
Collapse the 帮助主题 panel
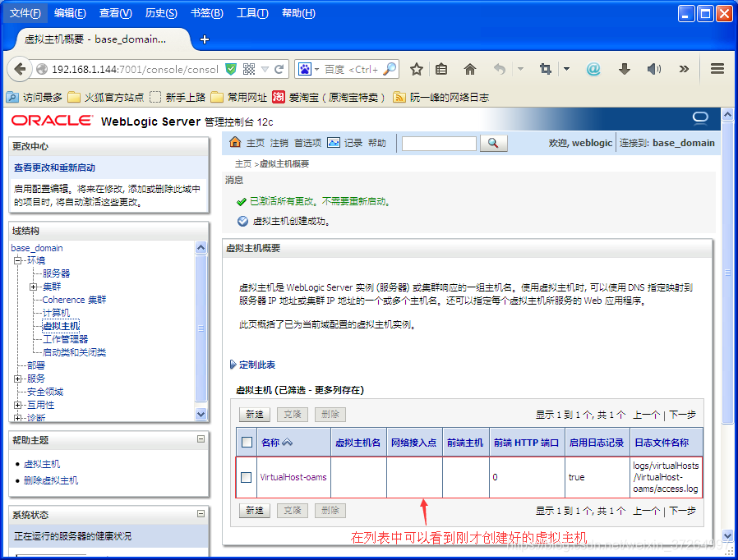click(x=201, y=438)
